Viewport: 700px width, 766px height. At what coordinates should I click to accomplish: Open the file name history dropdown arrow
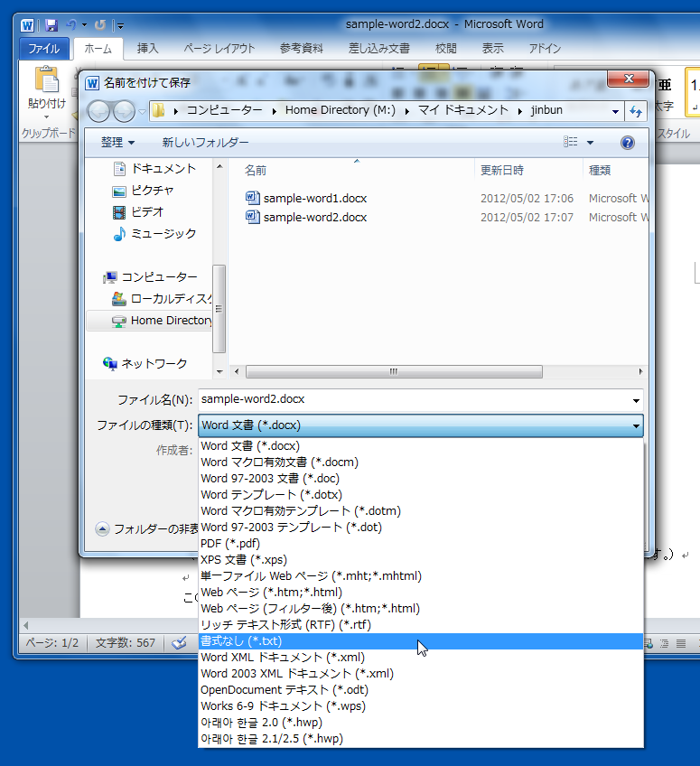tap(636, 400)
